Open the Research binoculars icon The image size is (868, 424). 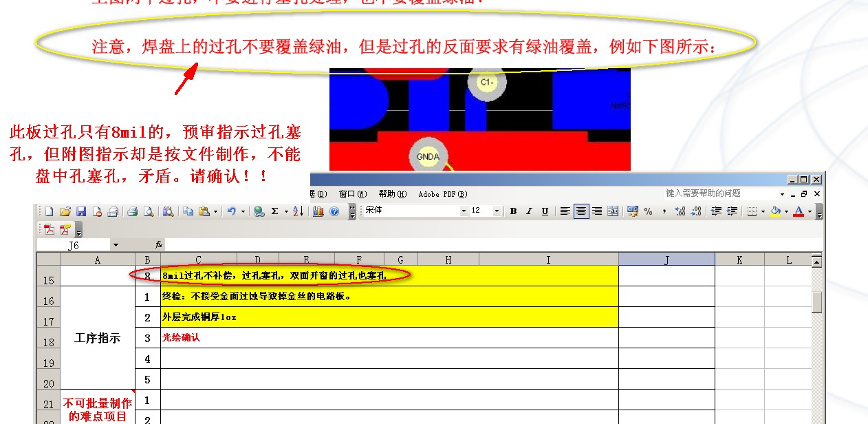click(x=168, y=211)
